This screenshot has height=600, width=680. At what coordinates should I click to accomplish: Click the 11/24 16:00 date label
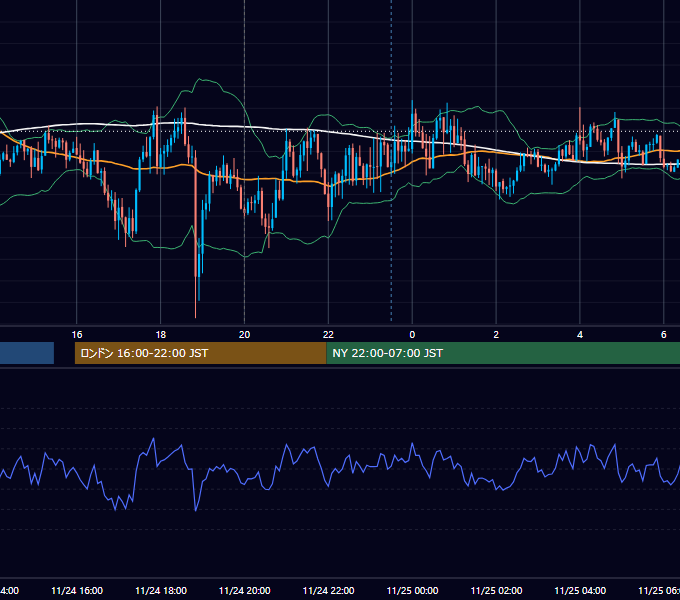point(77,590)
